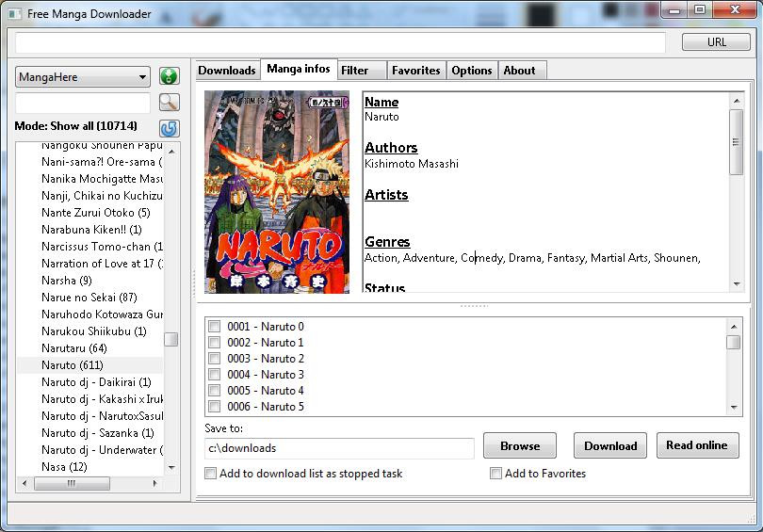This screenshot has width=763, height=532.
Task: Click the magnifier search icon
Action: coord(170,102)
